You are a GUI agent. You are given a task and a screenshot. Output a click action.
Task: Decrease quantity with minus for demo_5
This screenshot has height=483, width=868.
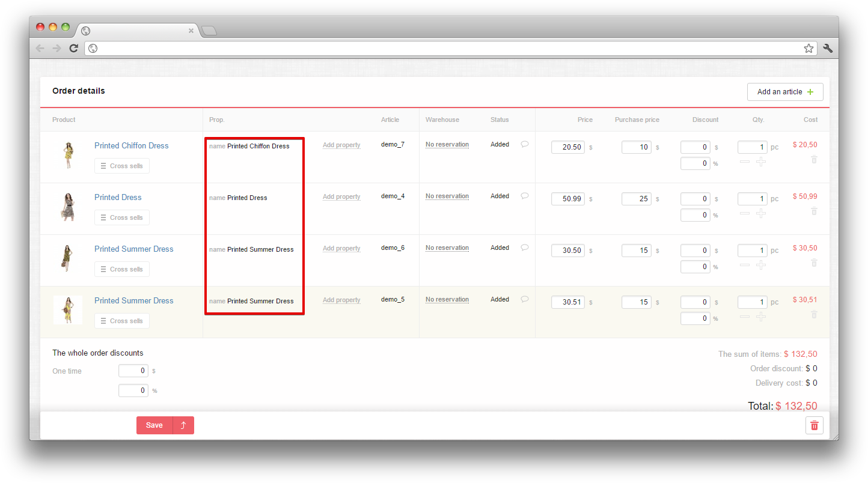click(745, 317)
